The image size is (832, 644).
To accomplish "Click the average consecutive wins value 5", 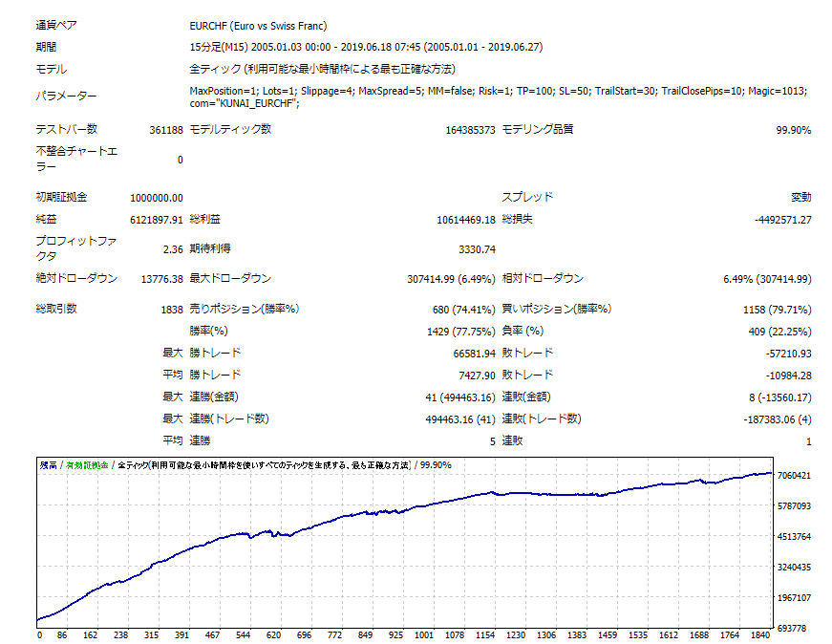I will (x=492, y=441).
